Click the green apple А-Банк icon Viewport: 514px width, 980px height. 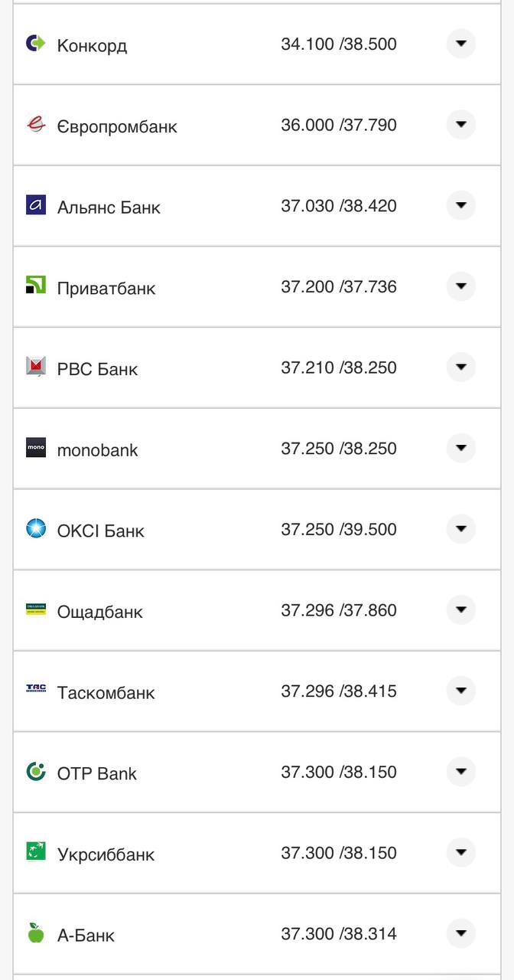[x=36, y=933]
